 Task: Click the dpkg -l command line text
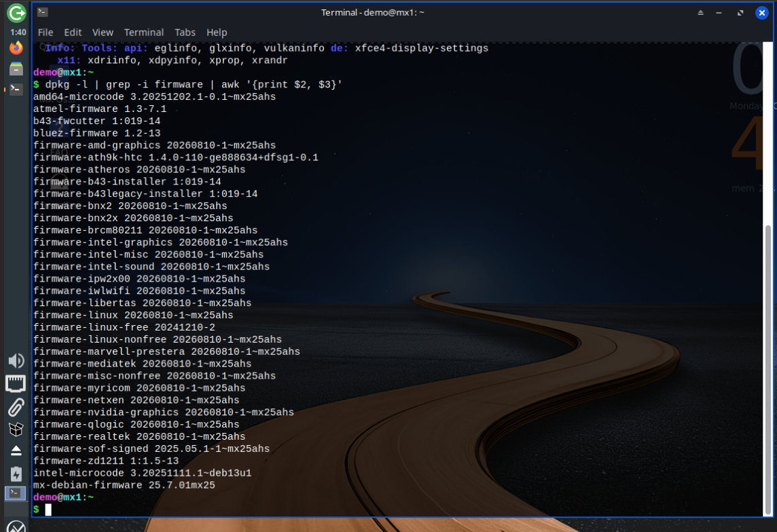click(x=194, y=85)
